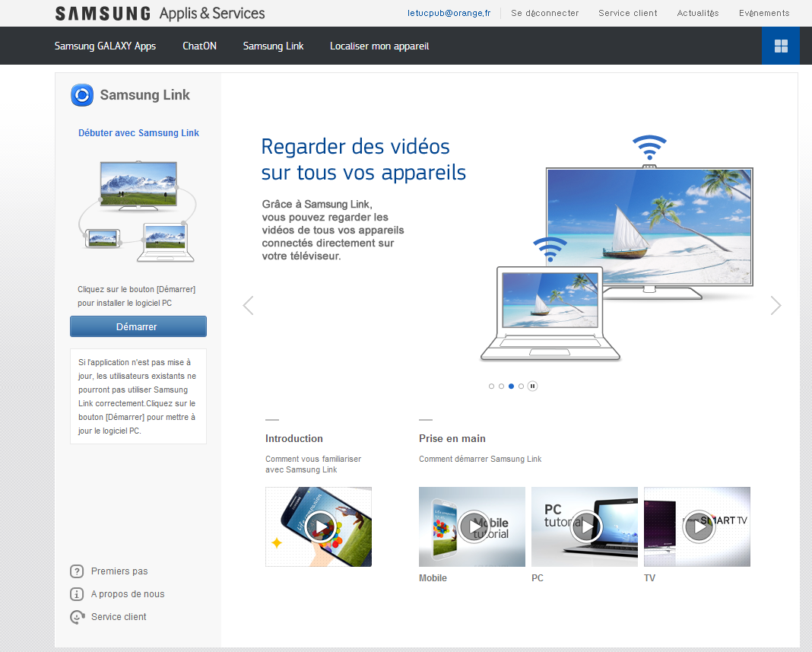This screenshot has height=652, width=812.
Task: Click the Mobile label under video
Action: pos(433,578)
